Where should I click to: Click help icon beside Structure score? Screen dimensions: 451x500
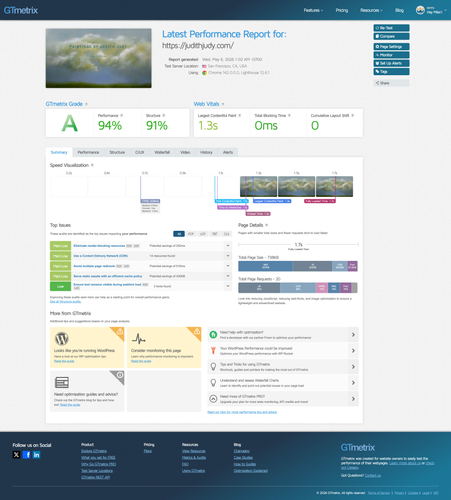click(164, 116)
